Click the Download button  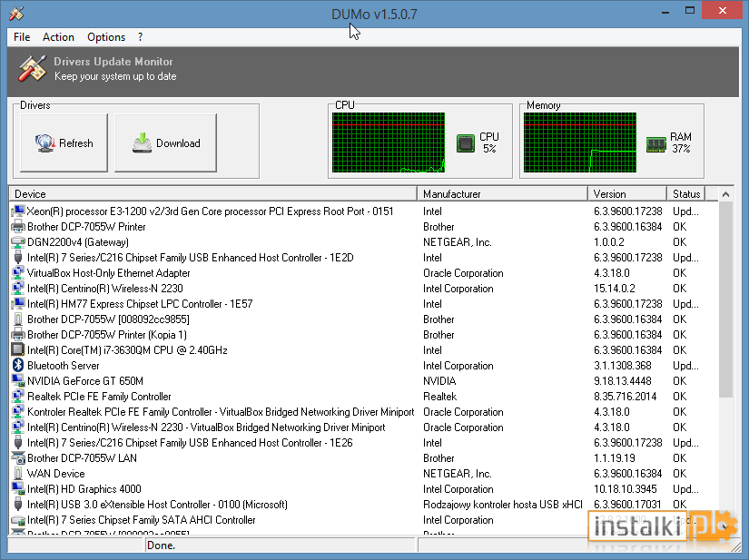tap(166, 142)
